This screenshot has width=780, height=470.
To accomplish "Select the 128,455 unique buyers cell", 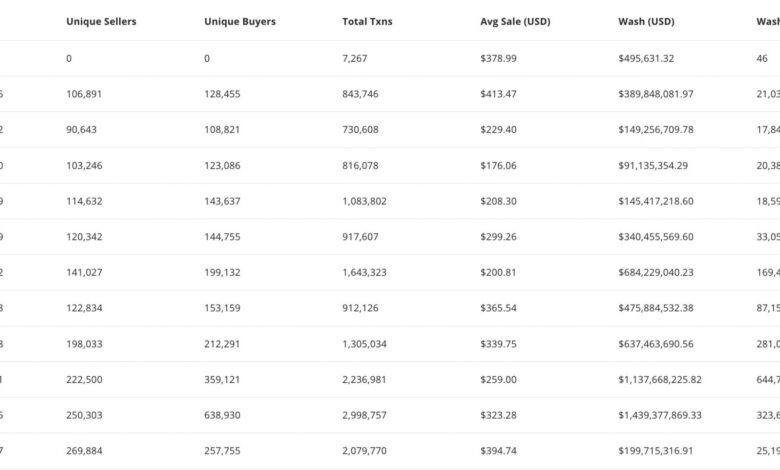I will point(222,94).
